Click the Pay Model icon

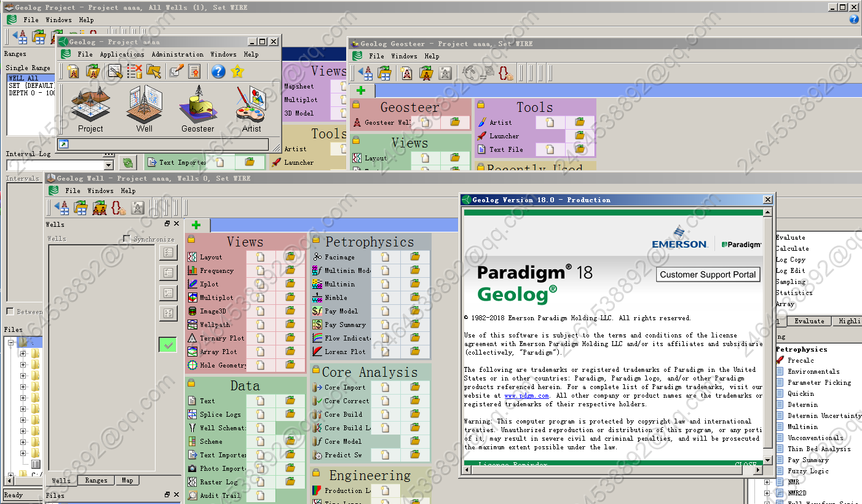pos(317,311)
